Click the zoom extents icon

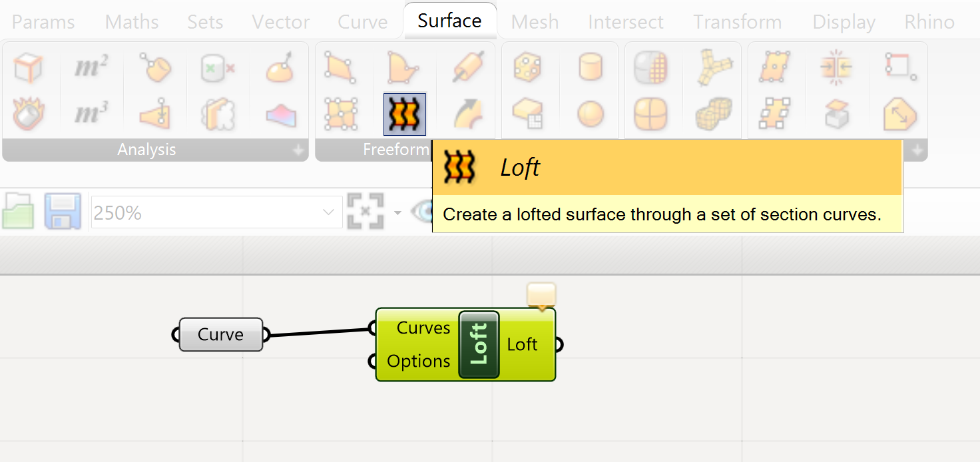click(x=366, y=212)
